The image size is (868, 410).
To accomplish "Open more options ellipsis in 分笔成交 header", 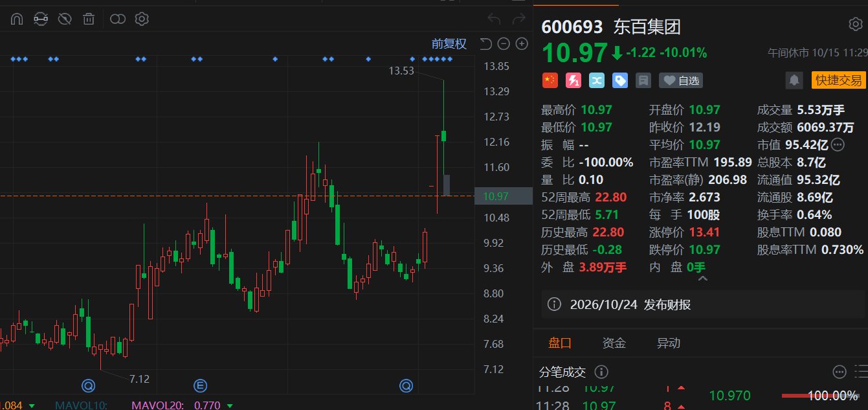I will pyautogui.click(x=840, y=372).
